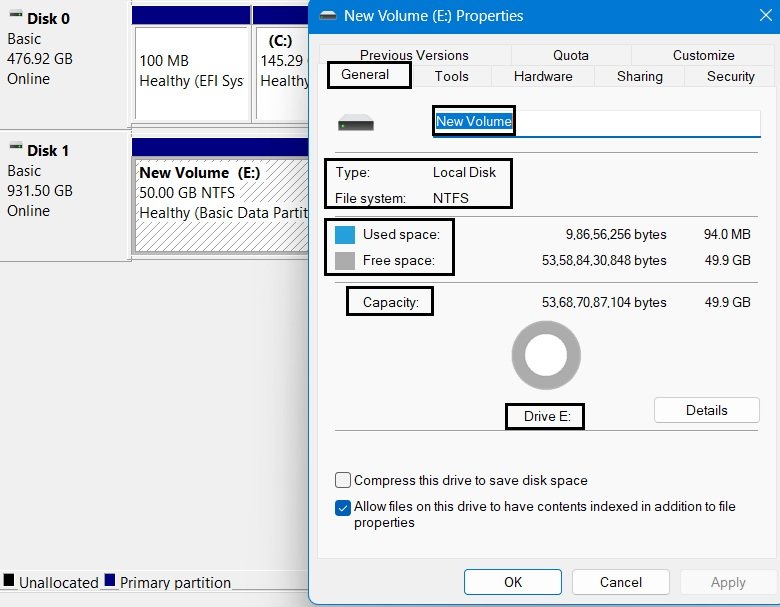Click the Details button
Screen dimensions: 780x607
pos(706,410)
